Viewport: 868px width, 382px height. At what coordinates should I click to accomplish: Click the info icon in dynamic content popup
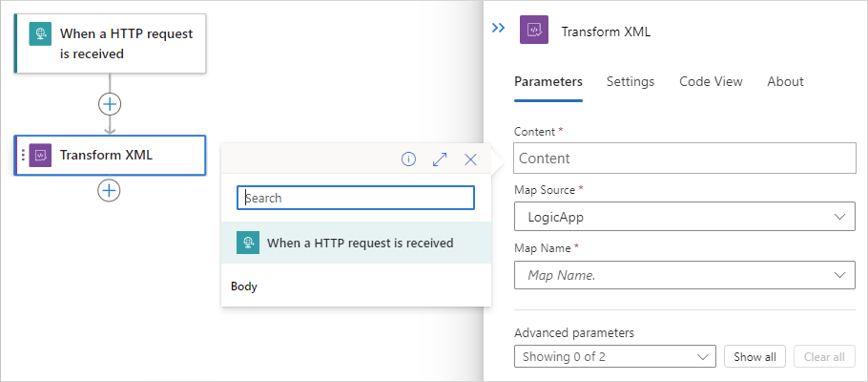(x=408, y=159)
